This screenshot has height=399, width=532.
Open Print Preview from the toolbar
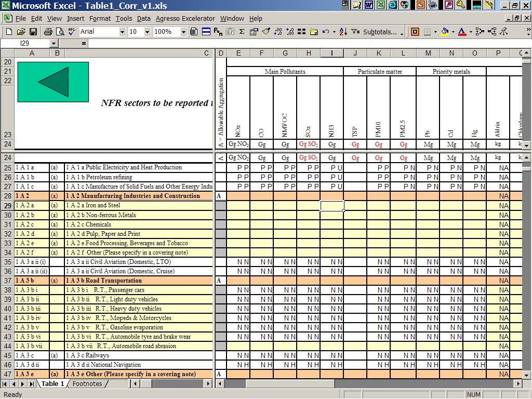click(x=60, y=32)
